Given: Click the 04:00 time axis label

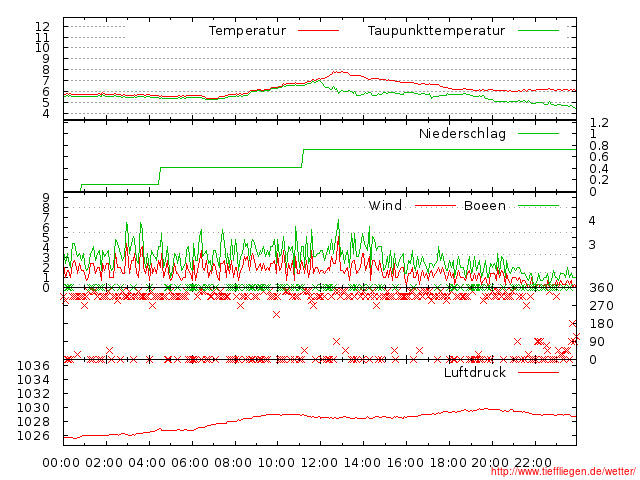Looking at the screenshot, I should [147, 463].
